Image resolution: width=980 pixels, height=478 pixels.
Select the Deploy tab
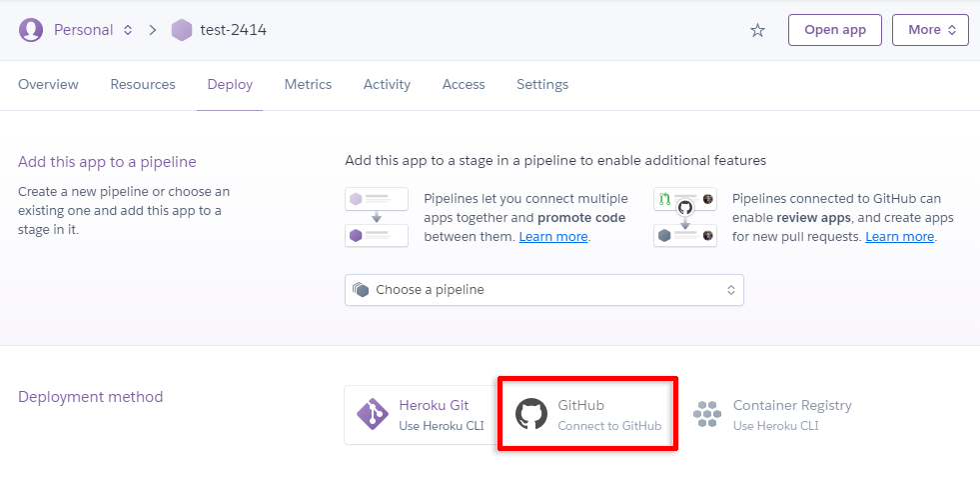tap(230, 84)
